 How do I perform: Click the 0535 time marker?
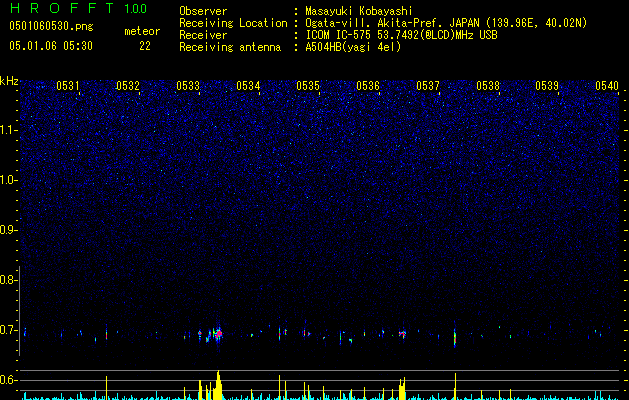[308, 86]
